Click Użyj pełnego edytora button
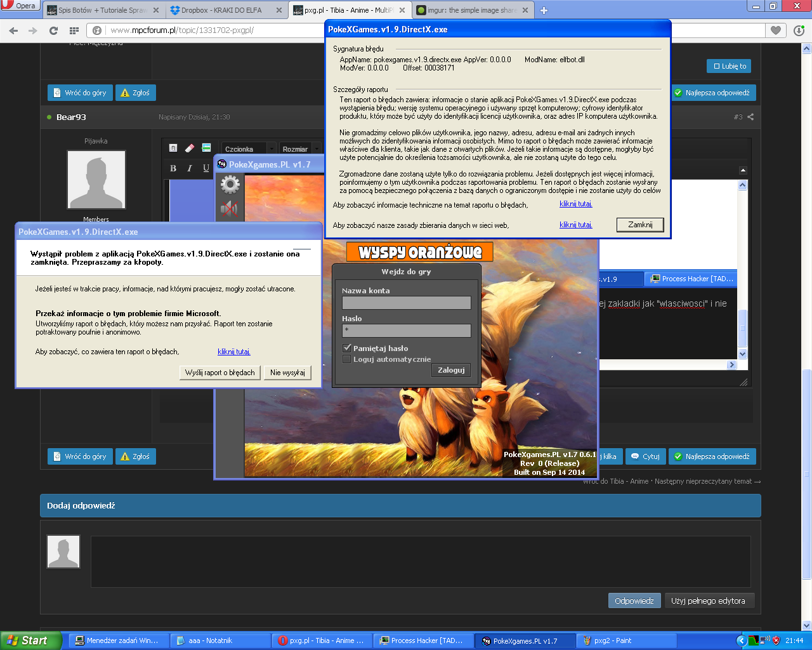Screen dimensions: 812x650 (x=709, y=600)
